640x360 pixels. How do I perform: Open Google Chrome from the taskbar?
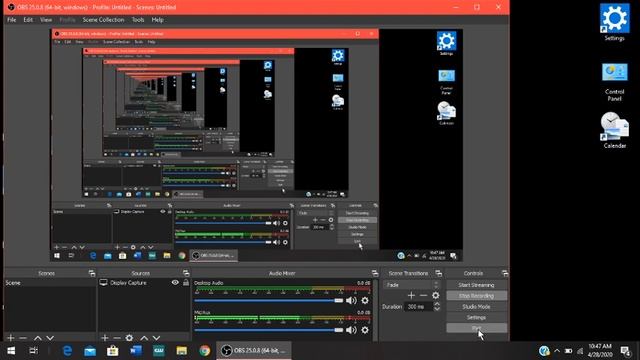click(204, 351)
